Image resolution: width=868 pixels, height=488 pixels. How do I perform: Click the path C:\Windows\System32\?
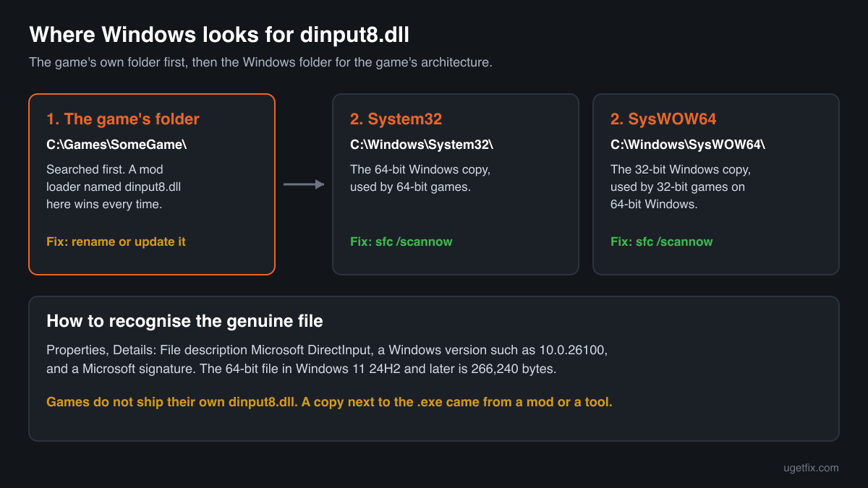point(422,145)
